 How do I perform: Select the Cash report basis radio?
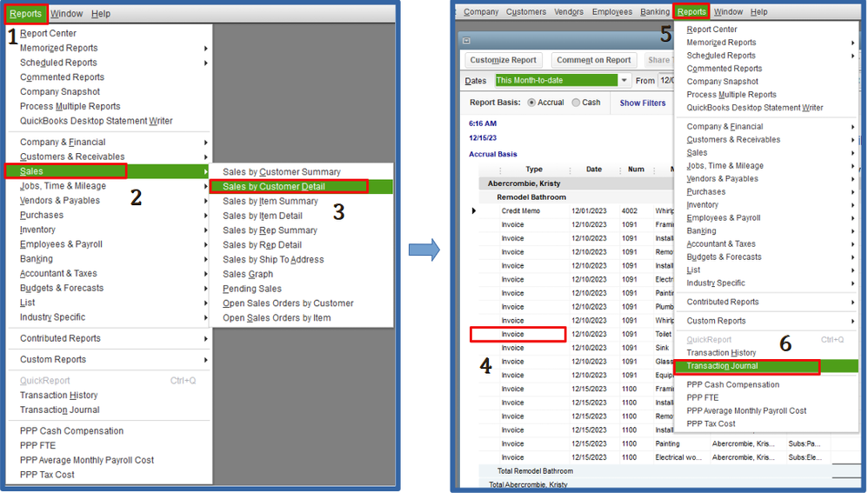[x=576, y=103]
